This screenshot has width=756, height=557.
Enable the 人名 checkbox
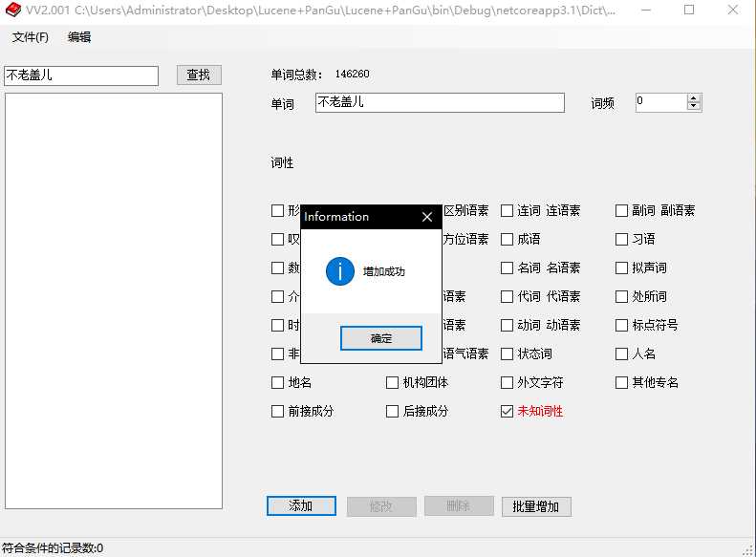pos(622,354)
